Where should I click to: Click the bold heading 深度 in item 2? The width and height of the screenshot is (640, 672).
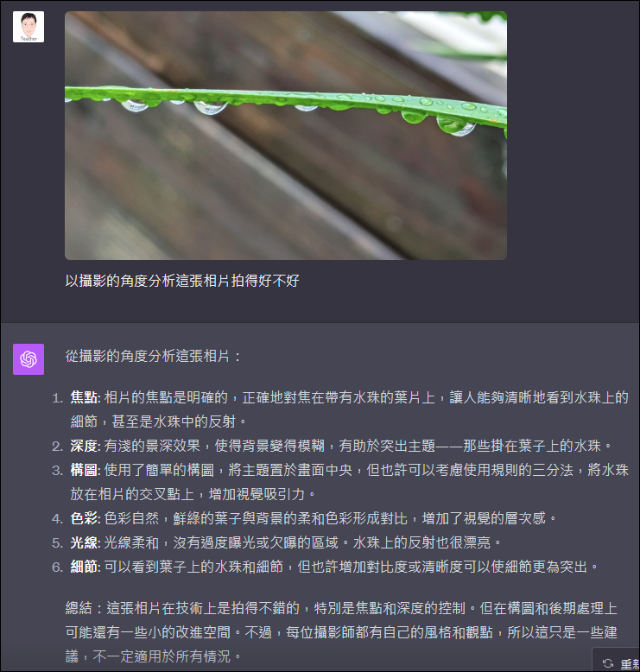[x=84, y=446]
